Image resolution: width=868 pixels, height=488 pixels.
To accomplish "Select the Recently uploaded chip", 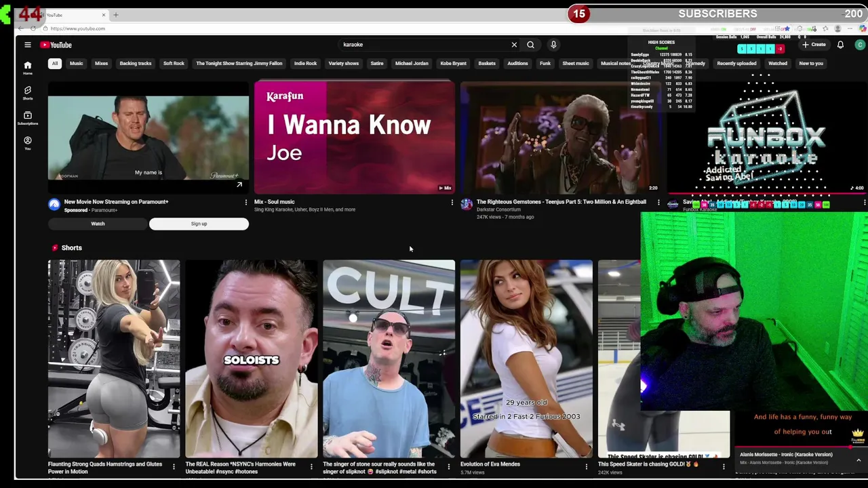I will (736, 63).
